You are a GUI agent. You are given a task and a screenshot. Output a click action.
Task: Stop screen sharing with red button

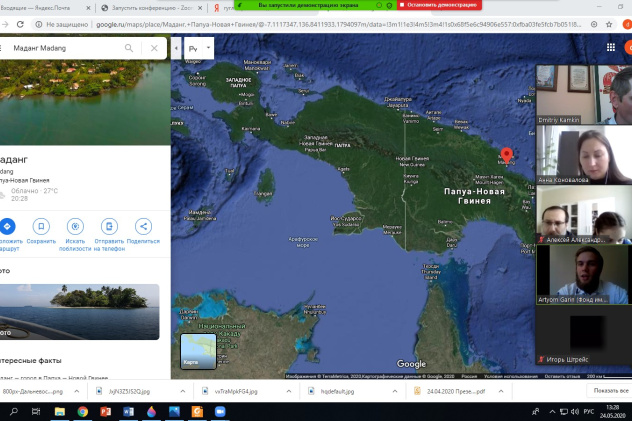tap(436, 5)
